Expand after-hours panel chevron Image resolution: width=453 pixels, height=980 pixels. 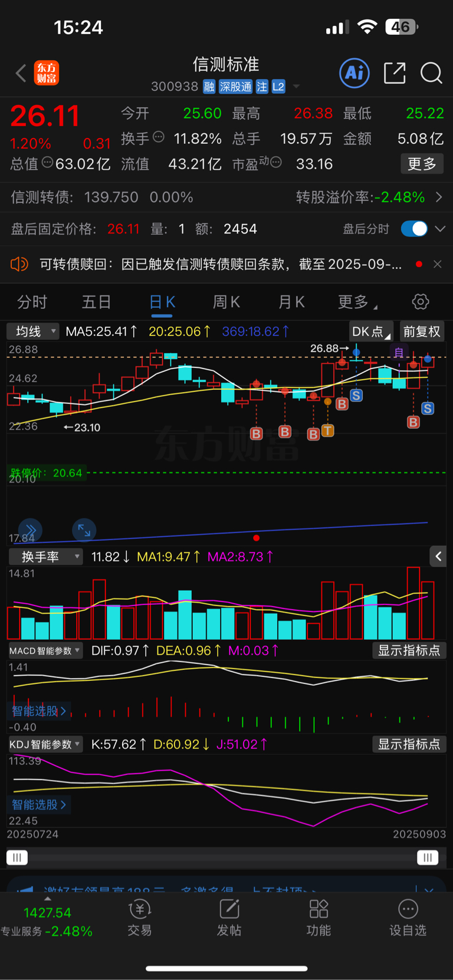pyautogui.click(x=440, y=229)
